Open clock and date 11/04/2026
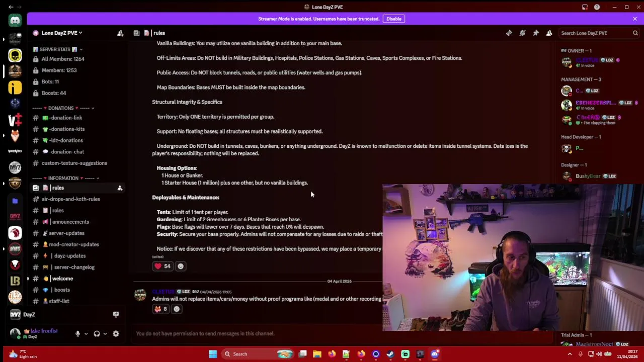 (626, 354)
